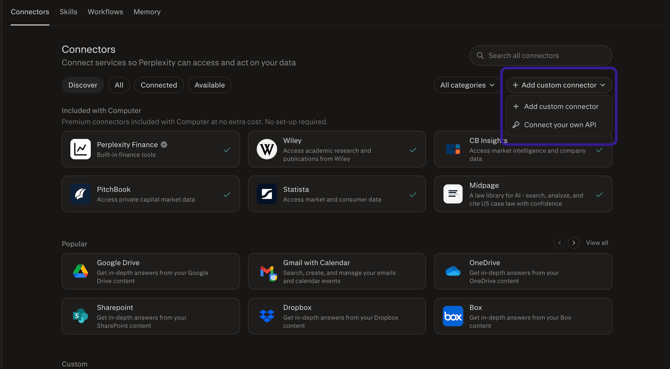Image resolution: width=670 pixels, height=369 pixels.
Task: Click the Wiley logo icon
Action: click(x=267, y=149)
